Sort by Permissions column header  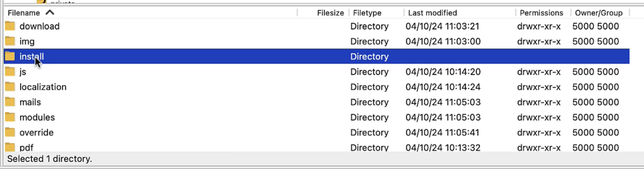[541, 13]
